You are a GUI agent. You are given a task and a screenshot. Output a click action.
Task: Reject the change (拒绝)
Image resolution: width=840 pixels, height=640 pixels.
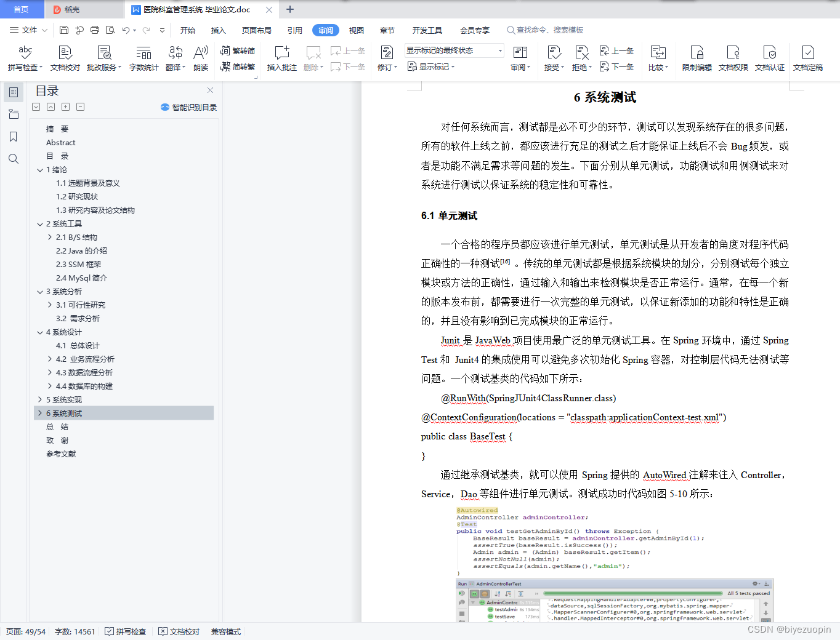tap(582, 58)
